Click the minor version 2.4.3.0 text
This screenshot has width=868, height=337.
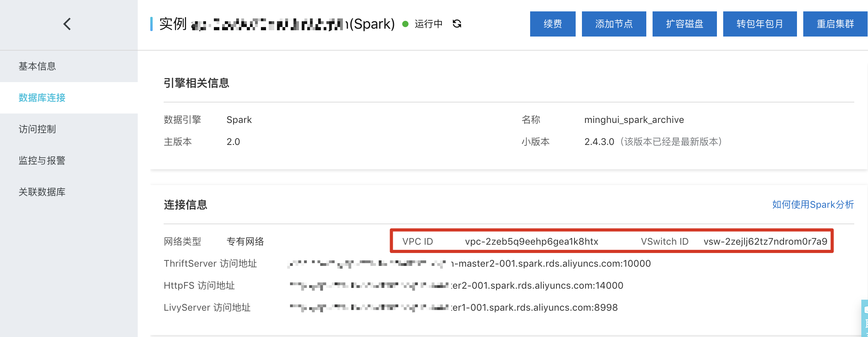[599, 141]
